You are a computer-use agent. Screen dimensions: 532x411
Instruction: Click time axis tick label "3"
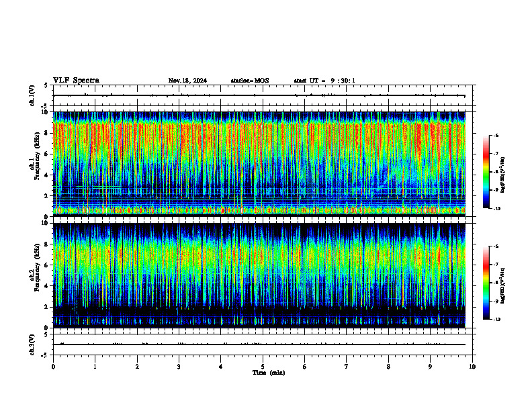coord(179,367)
